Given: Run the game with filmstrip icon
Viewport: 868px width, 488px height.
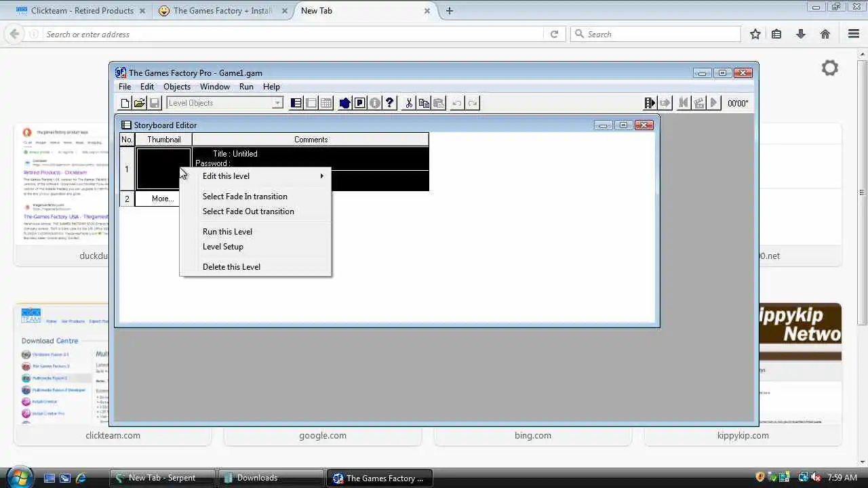Looking at the screenshot, I should click(650, 103).
